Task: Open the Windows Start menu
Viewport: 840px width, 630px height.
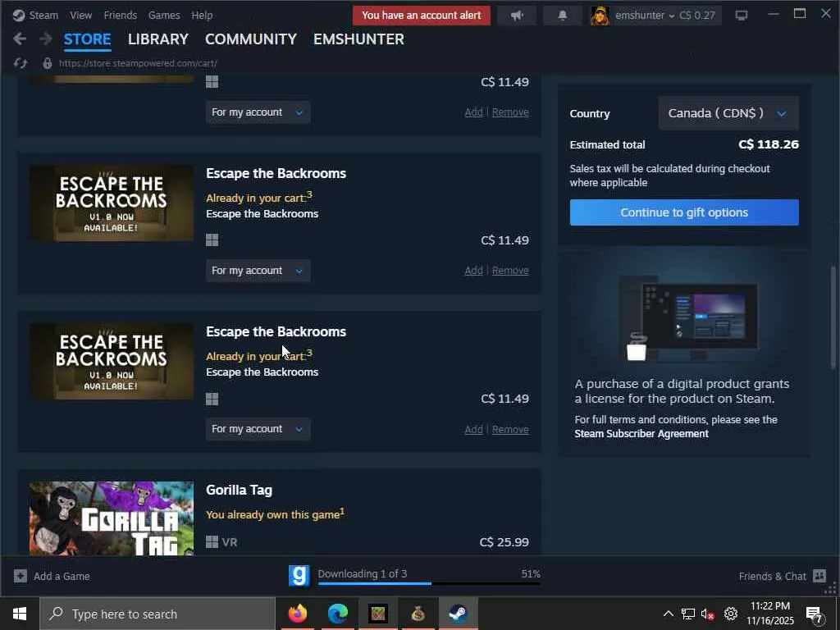Action: tap(20, 614)
